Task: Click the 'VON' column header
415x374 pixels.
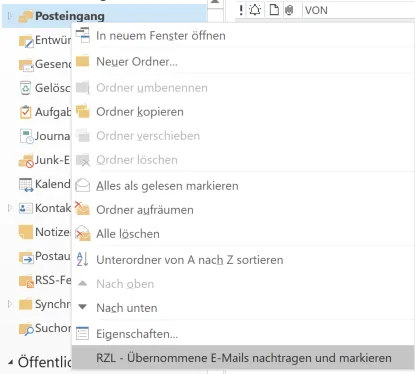Action: coord(316,10)
